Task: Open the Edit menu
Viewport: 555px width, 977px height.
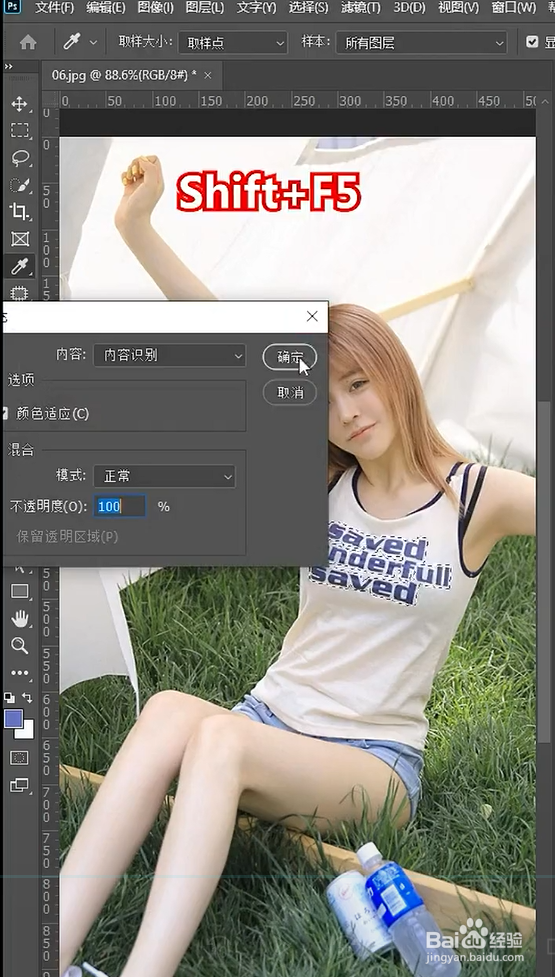Action: pyautogui.click(x=106, y=8)
